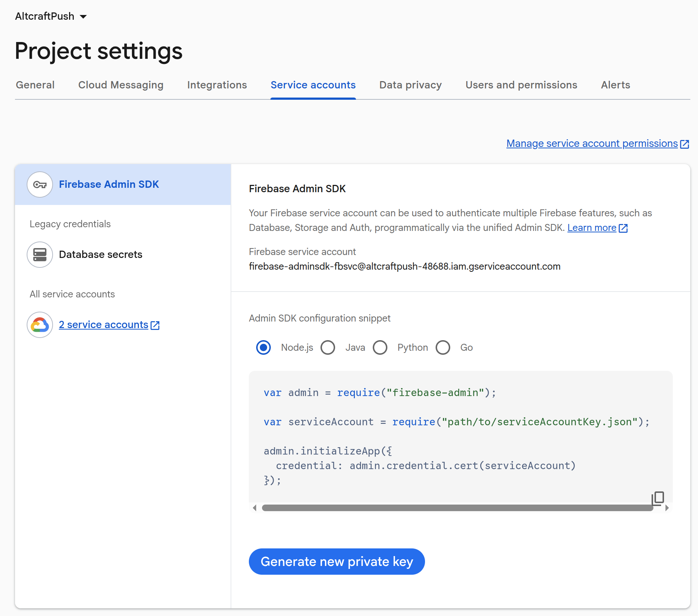Open the Alerts tab

[615, 85]
